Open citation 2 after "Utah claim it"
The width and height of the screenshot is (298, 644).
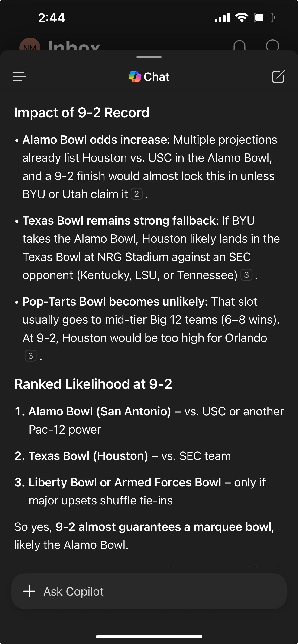pos(137,194)
